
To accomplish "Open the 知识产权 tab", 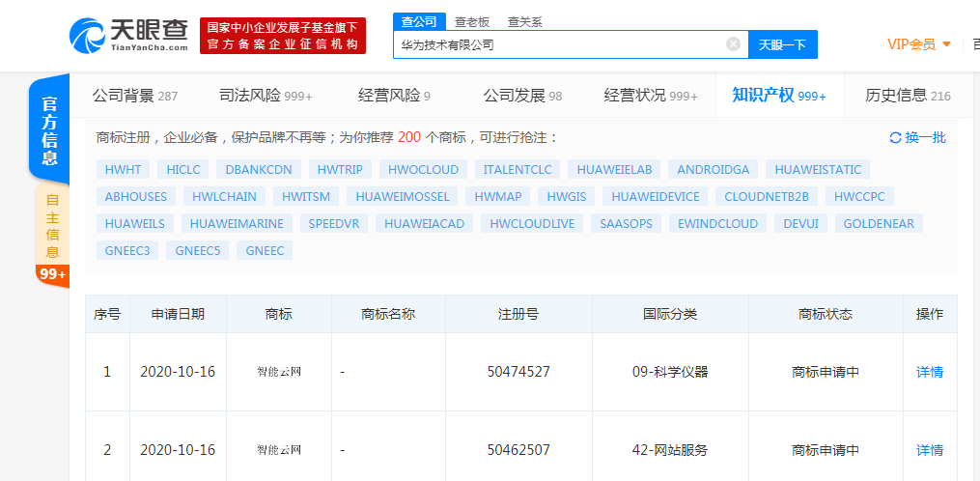I will tap(779, 96).
